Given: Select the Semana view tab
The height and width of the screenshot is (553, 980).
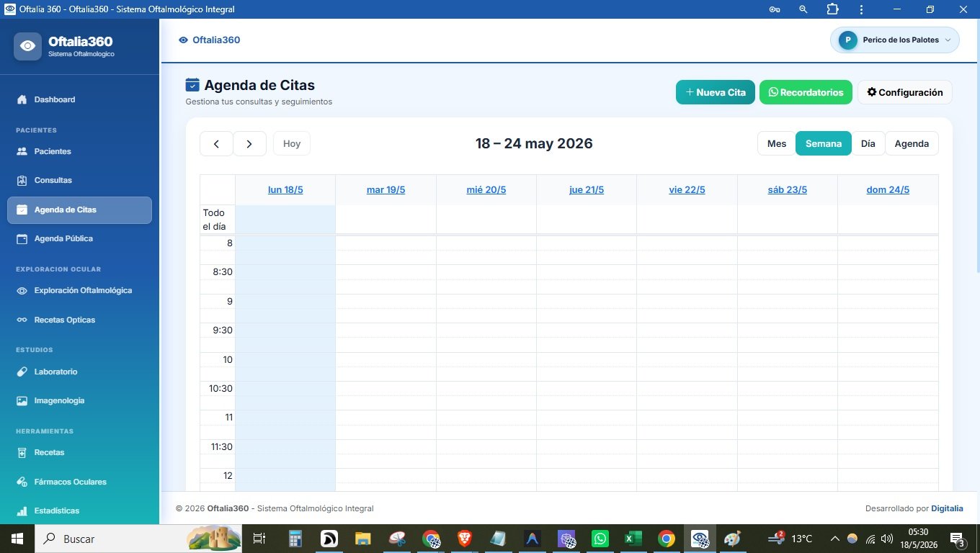Looking at the screenshot, I should [x=824, y=143].
